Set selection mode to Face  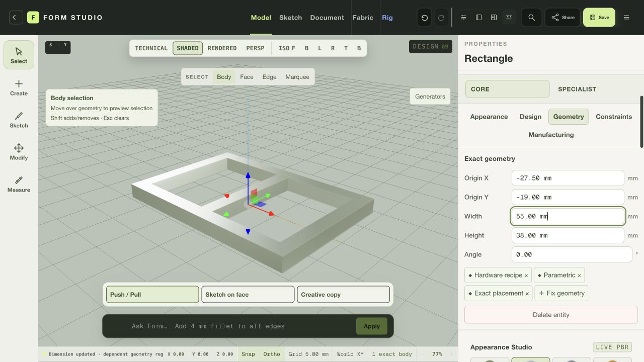tap(247, 77)
